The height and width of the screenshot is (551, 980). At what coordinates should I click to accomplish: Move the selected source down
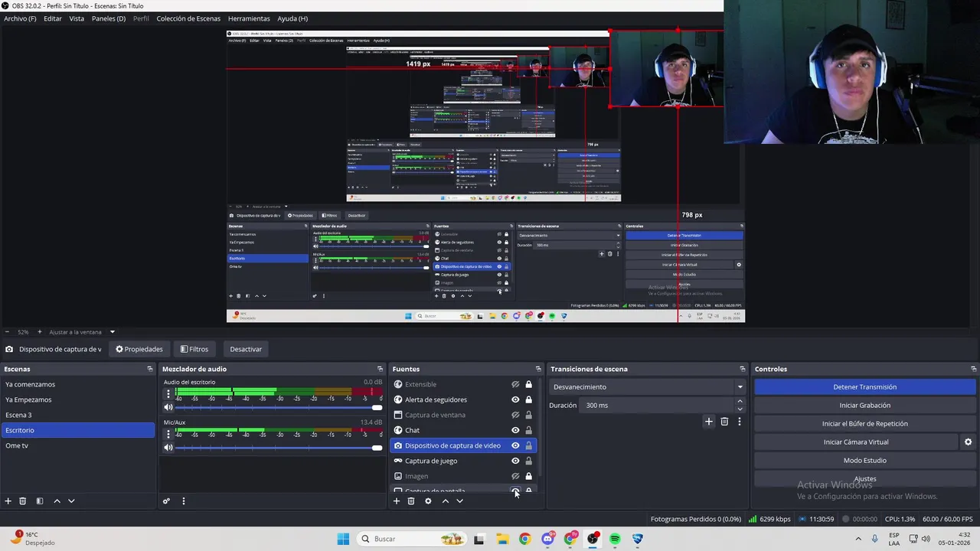coord(459,501)
